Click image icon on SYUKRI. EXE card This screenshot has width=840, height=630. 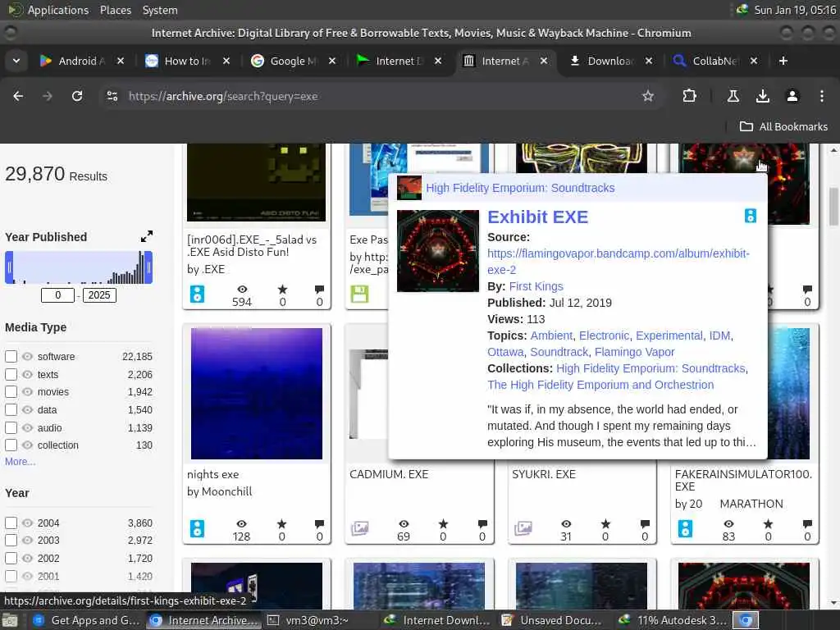click(523, 528)
